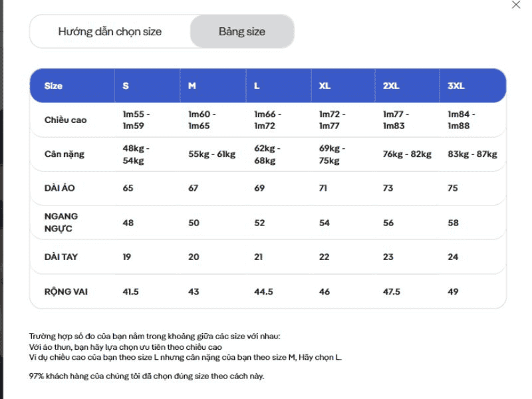Screen dimensions: 532x399
Task: Switch to Hướng dẫn chọn size tab
Action: click(110, 31)
